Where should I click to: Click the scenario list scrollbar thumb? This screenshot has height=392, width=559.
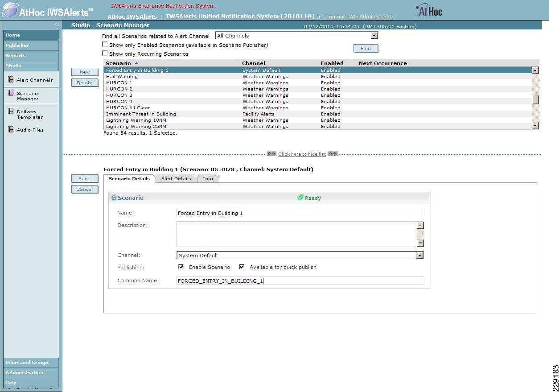coord(535,100)
